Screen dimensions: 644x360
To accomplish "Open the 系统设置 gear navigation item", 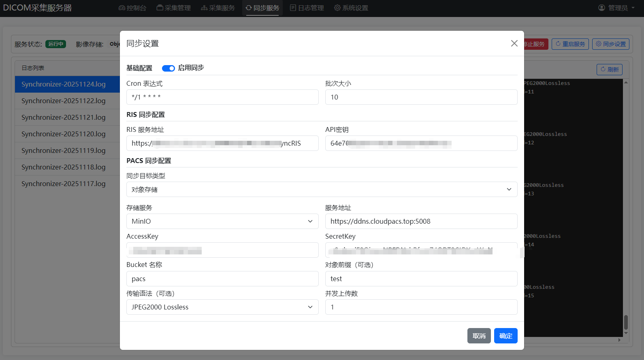I will 351,8.
